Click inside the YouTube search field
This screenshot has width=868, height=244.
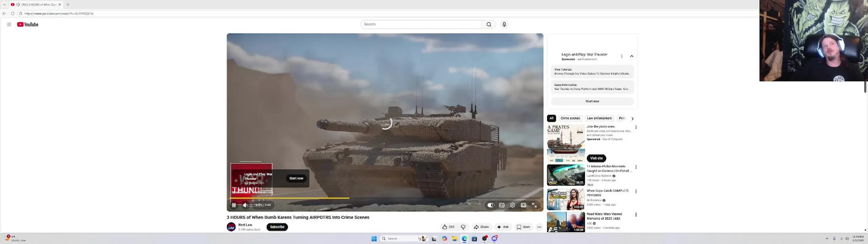tap(421, 24)
